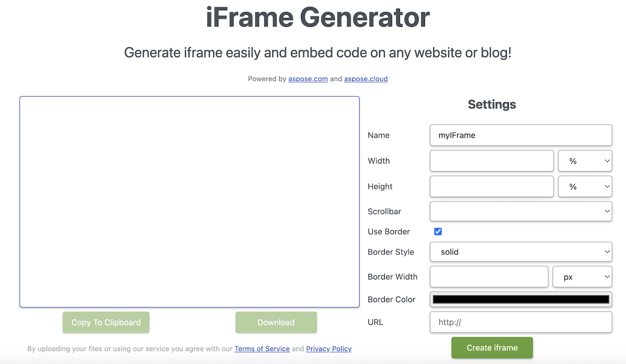Open the Privacy Policy link
626x364 pixels.
click(x=329, y=349)
